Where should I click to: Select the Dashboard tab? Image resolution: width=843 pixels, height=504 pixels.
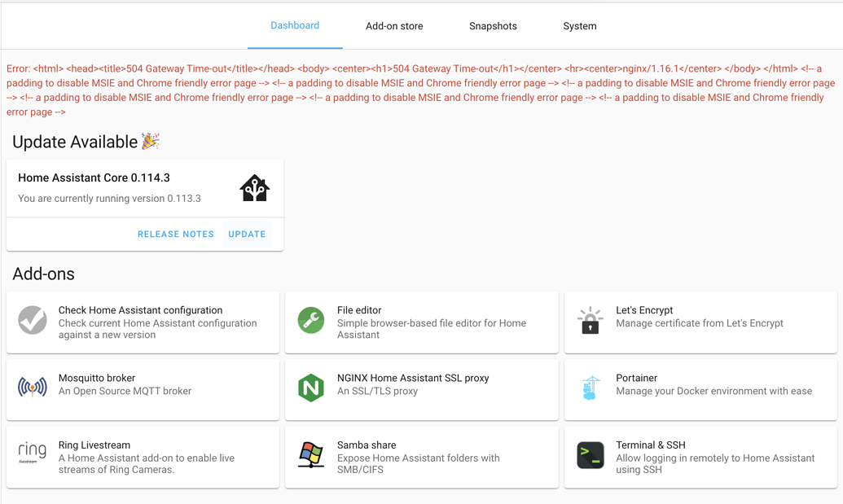[x=295, y=25]
